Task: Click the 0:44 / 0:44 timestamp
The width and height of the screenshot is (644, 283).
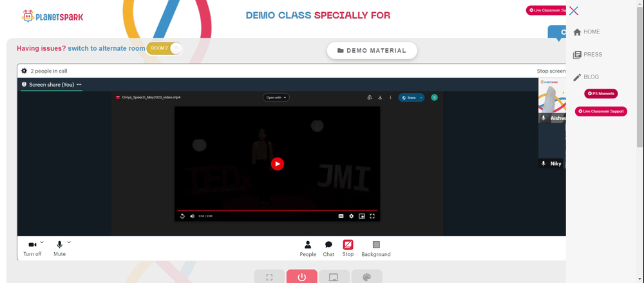Action: pyautogui.click(x=205, y=216)
